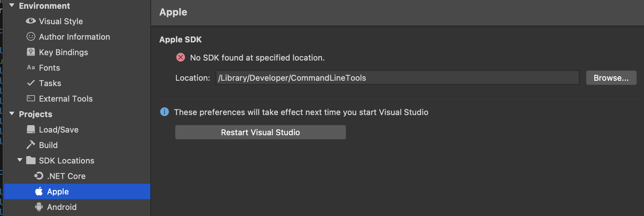644x216 pixels.
Task: Click Restart Visual Studio button
Action: 261,132
